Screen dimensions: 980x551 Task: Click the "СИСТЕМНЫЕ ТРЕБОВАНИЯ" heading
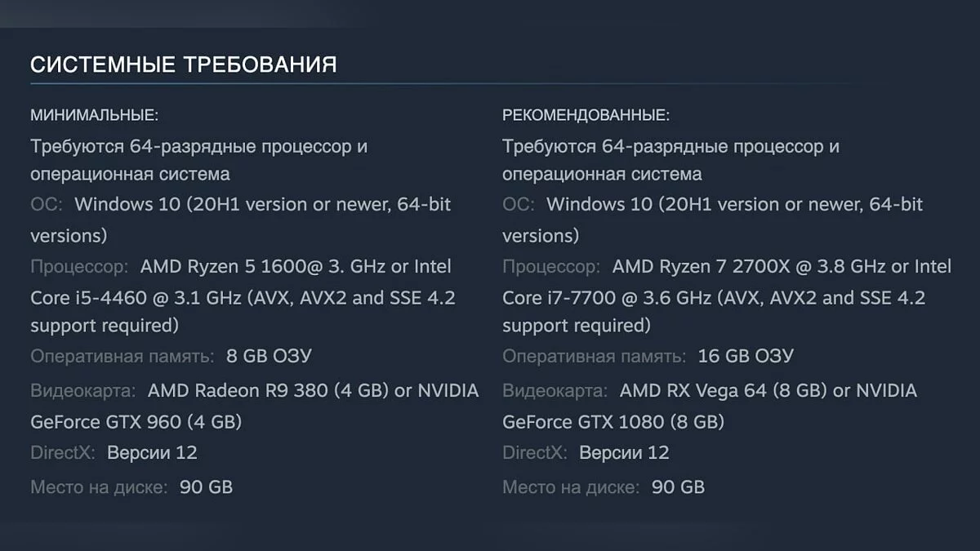click(183, 65)
